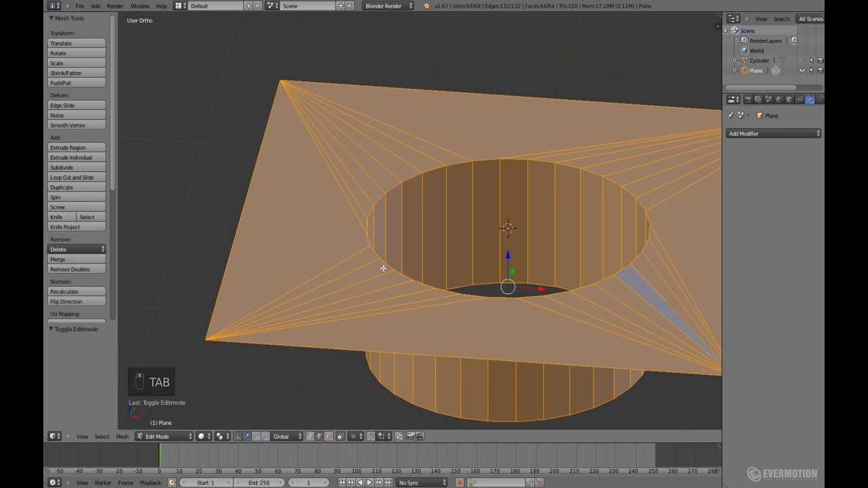The height and width of the screenshot is (488, 868).
Task: Enable face select mode
Action: coord(329,436)
